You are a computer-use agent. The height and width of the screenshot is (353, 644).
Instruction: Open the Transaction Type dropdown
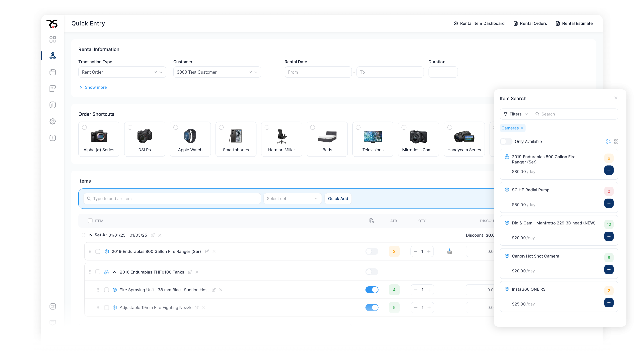pos(122,72)
